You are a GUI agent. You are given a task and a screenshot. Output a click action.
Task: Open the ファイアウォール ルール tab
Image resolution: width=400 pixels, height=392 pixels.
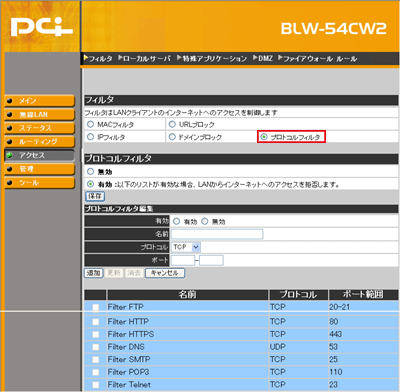click(318, 59)
